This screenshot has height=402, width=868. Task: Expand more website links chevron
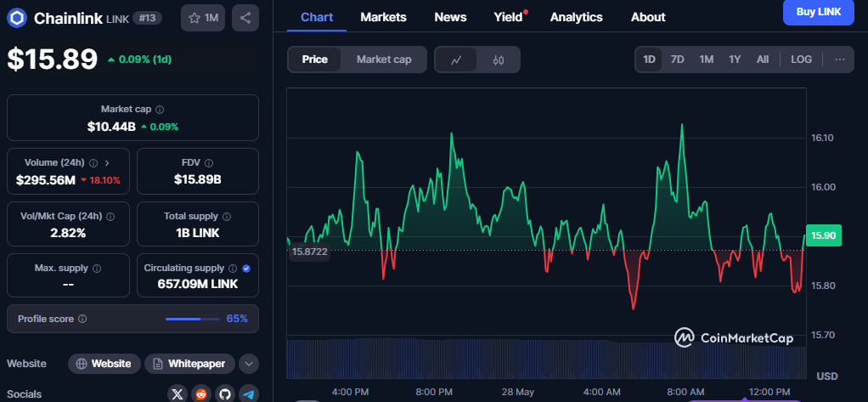coord(249,364)
